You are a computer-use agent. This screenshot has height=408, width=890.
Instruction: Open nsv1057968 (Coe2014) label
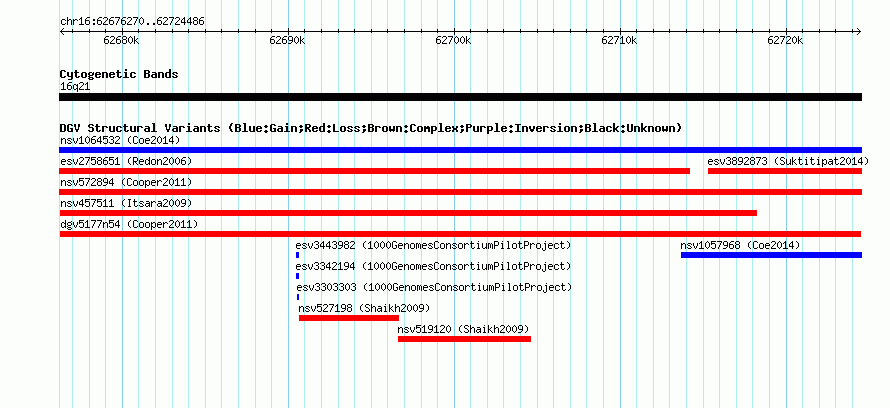tap(740, 245)
